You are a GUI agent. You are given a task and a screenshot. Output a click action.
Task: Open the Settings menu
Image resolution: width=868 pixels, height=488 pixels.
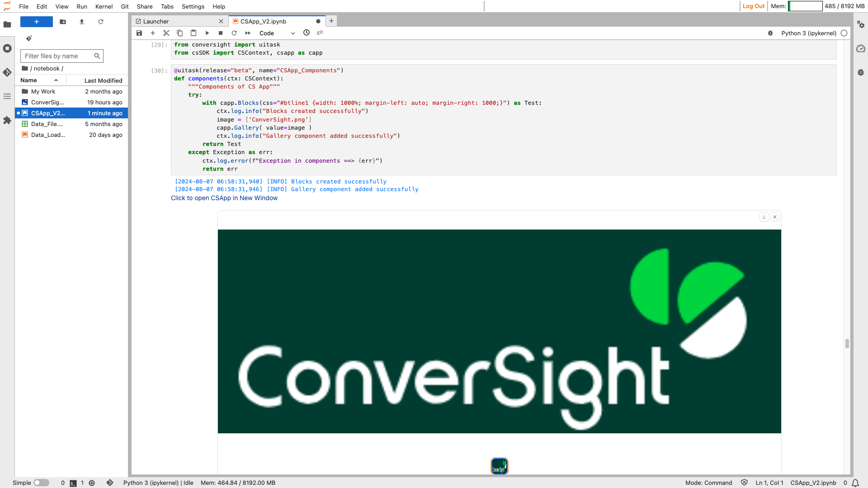pyautogui.click(x=193, y=6)
